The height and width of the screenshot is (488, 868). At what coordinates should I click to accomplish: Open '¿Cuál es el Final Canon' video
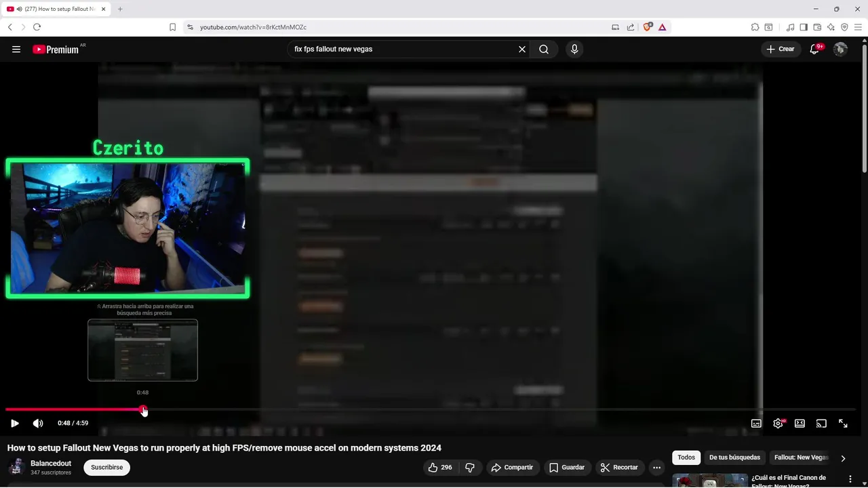(x=788, y=481)
